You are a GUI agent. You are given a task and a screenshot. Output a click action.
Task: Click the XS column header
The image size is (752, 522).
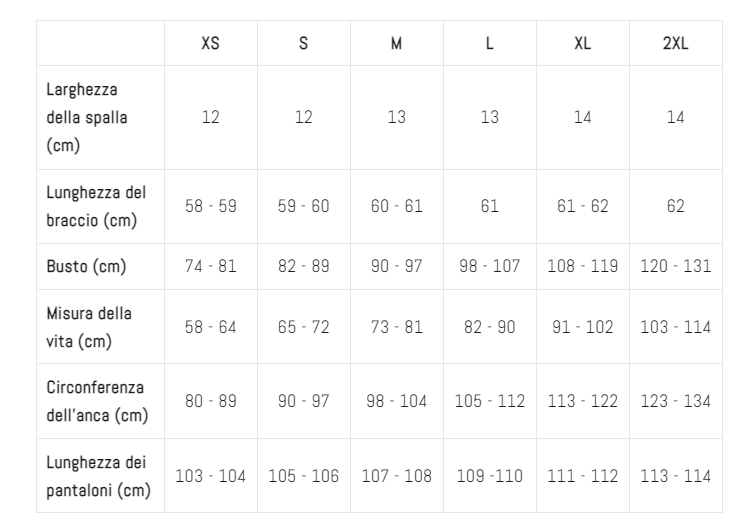pos(210,44)
